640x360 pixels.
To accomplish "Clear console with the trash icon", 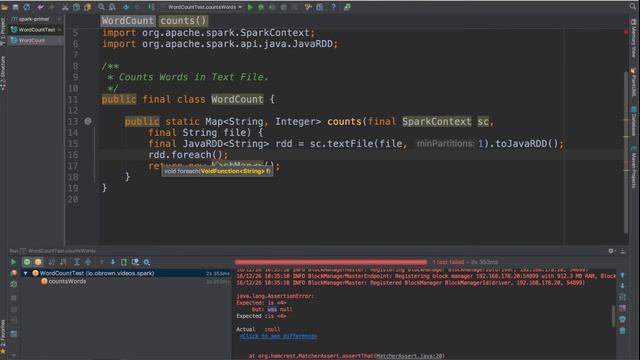I will (622, 330).
